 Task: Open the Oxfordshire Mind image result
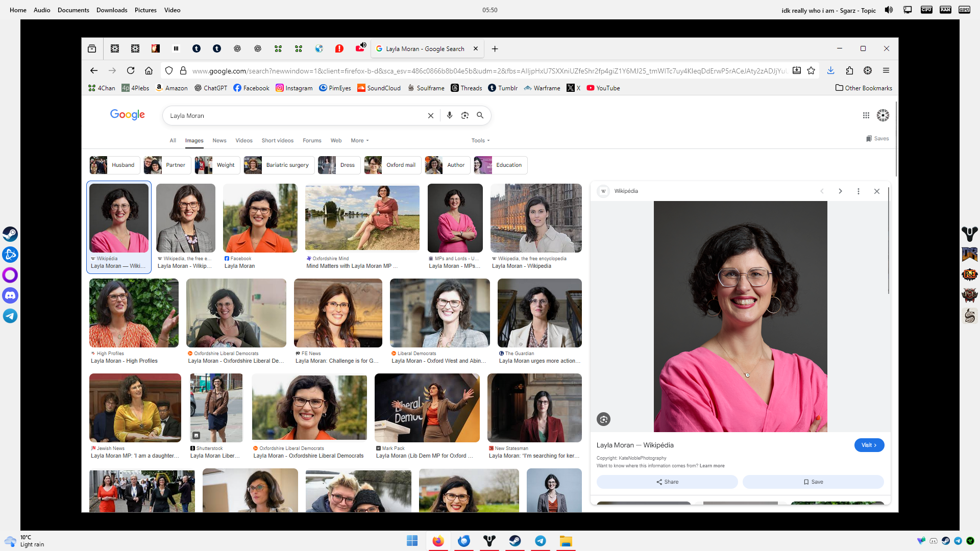pyautogui.click(x=362, y=218)
